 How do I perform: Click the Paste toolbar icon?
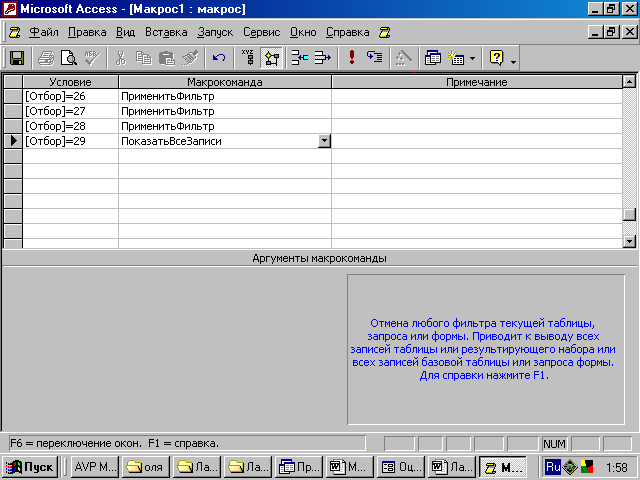click(x=167, y=58)
